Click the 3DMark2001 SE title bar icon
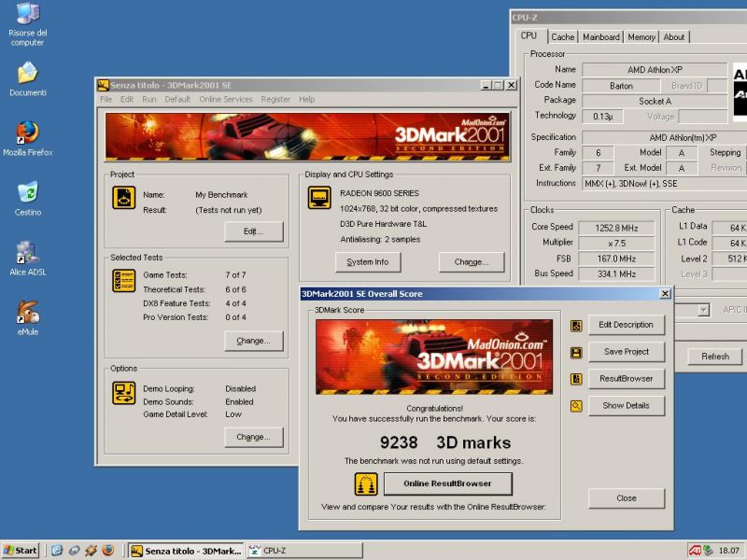The width and height of the screenshot is (747, 560). coord(104,85)
